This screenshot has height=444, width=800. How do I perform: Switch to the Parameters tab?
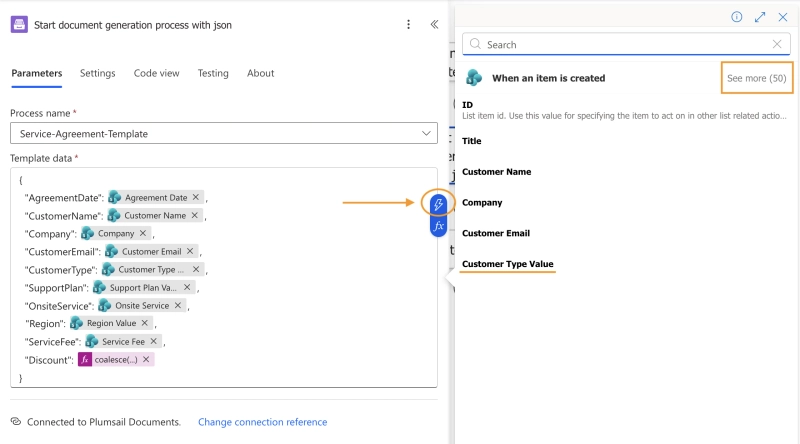(37, 73)
